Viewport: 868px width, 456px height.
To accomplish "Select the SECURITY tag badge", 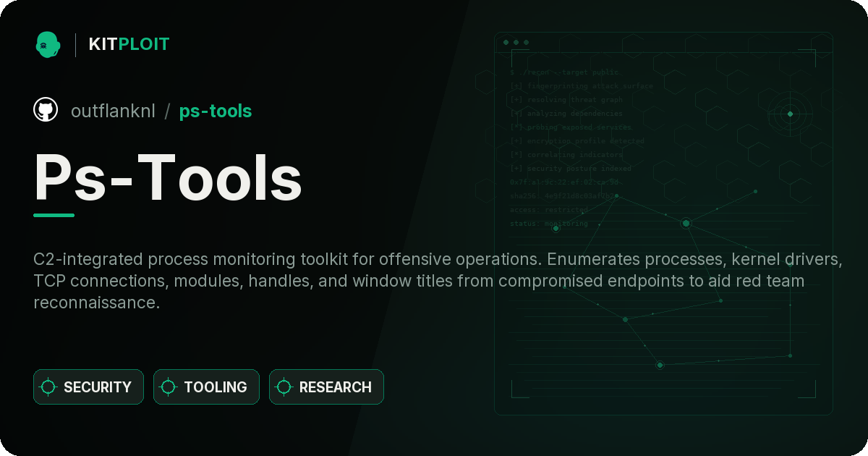I will pos(88,387).
